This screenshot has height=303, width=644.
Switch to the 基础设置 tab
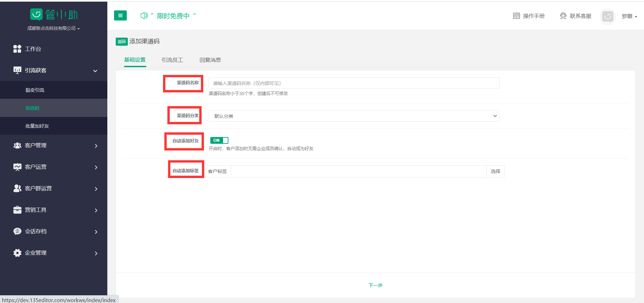point(135,60)
